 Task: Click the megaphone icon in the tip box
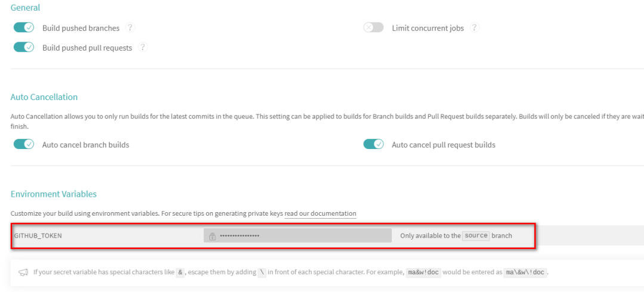point(23,272)
